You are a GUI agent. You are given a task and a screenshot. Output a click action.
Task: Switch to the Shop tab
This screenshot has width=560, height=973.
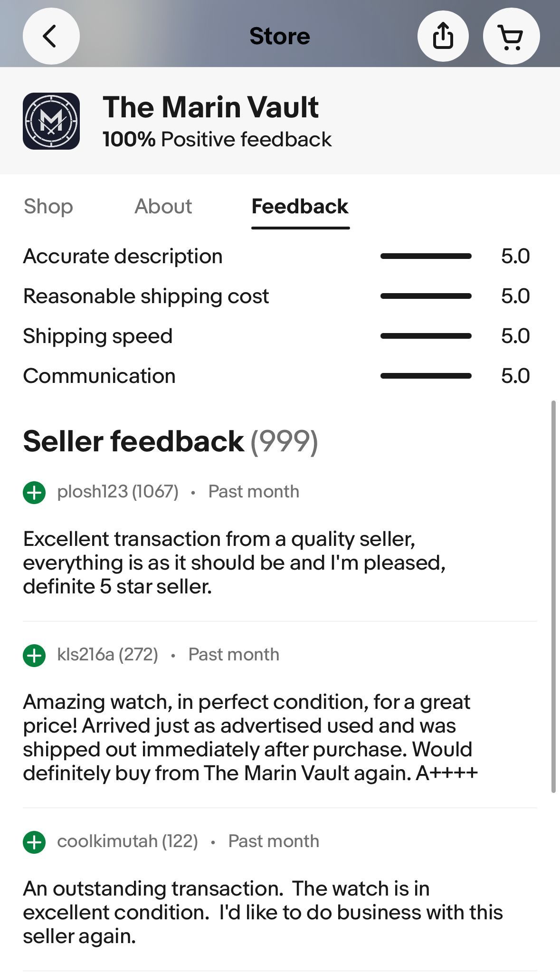point(48,206)
